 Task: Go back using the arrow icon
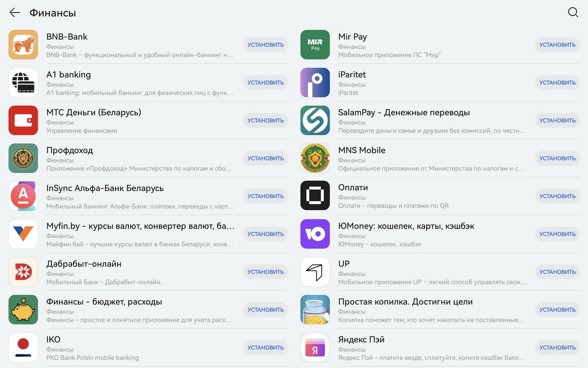click(x=15, y=13)
